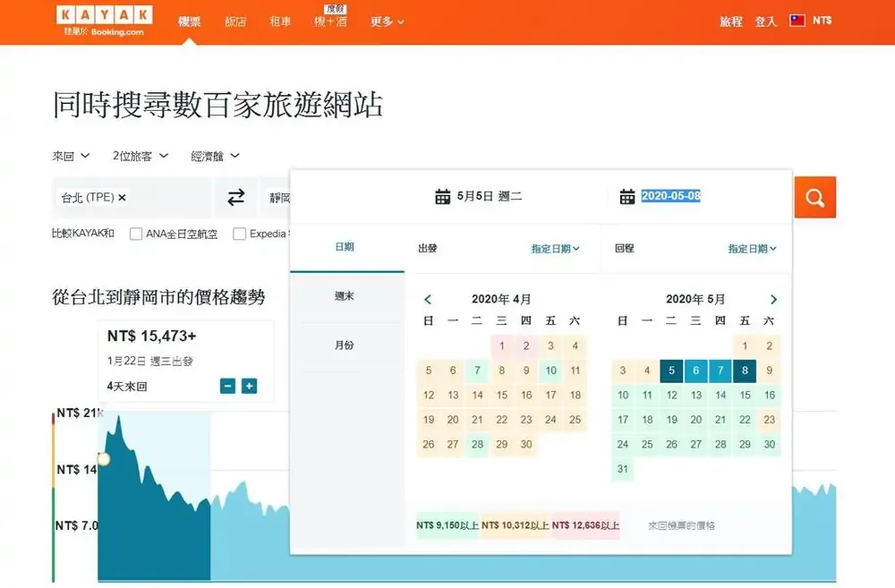Go to previous month with left arrow

click(428, 300)
